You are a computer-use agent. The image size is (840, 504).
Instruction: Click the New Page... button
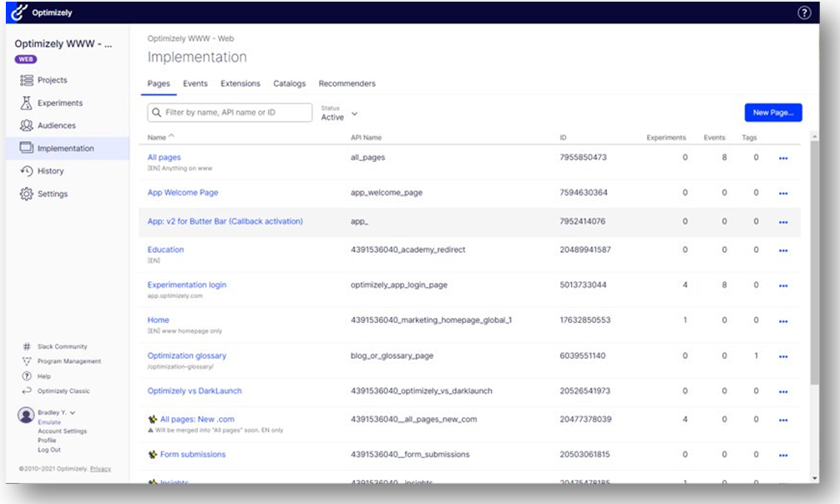(773, 113)
